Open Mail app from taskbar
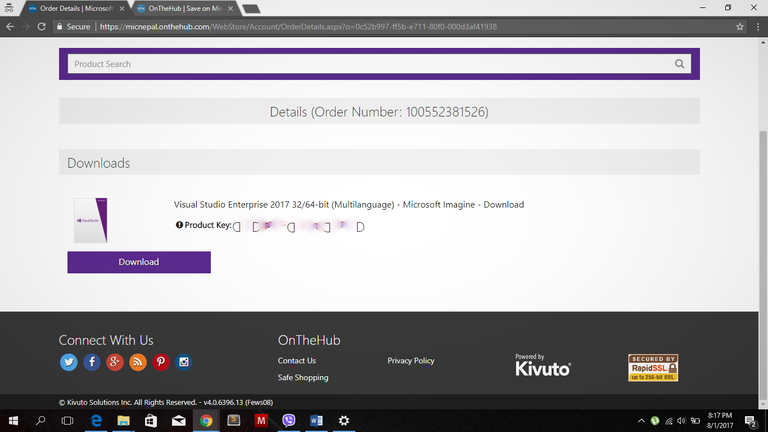 (x=178, y=421)
